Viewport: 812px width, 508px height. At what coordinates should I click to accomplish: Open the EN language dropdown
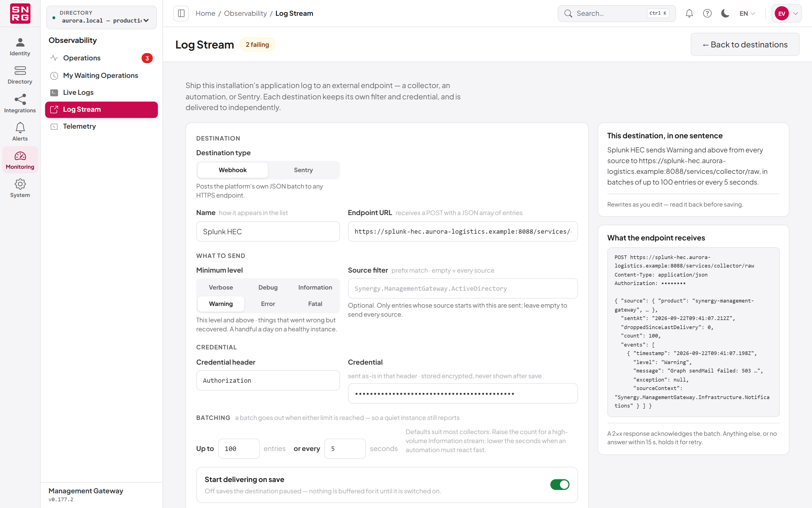[747, 14]
